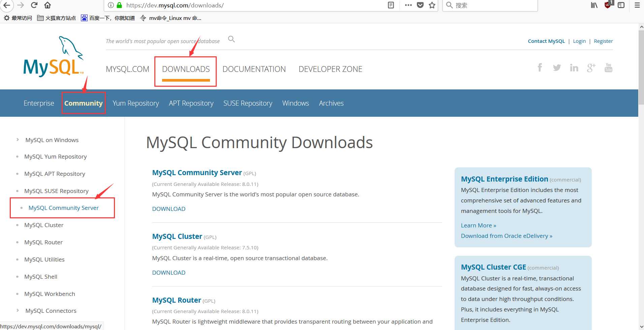644x330 pixels.
Task: Click the browser forward arrow
Action: tap(21, 5)
